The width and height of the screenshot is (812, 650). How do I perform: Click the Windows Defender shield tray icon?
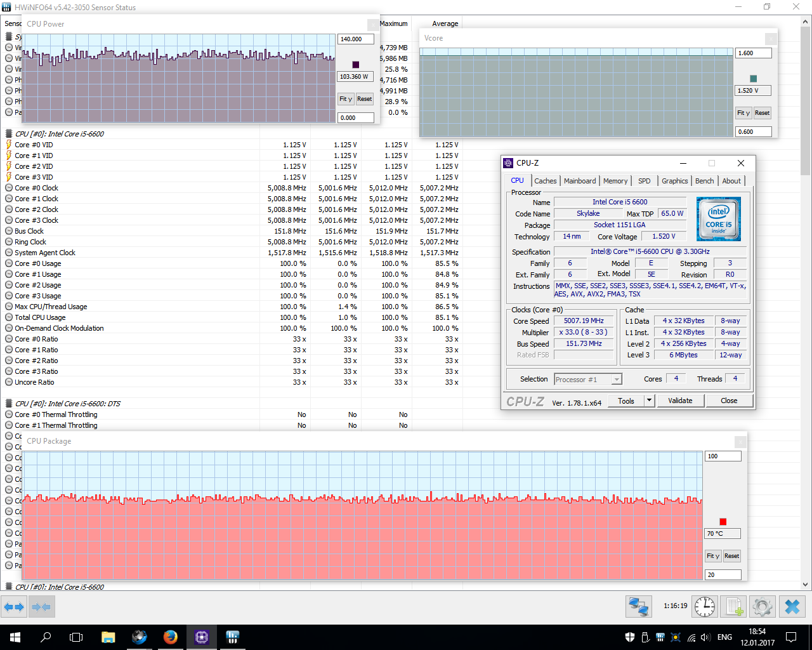[630, 637]
